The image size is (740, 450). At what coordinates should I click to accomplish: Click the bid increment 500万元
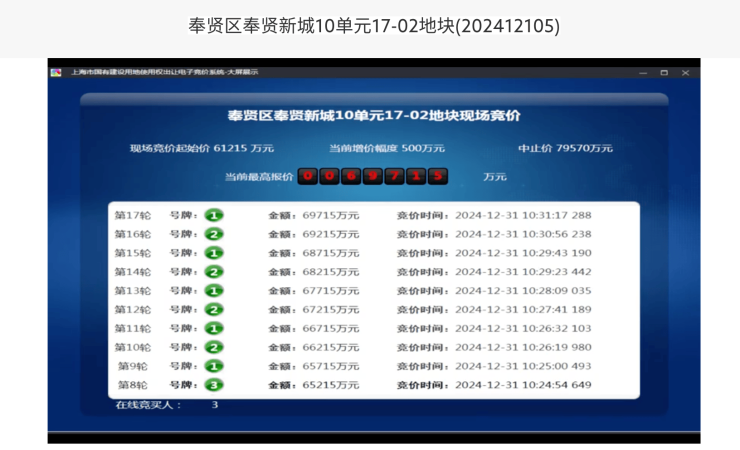point(423,148)
